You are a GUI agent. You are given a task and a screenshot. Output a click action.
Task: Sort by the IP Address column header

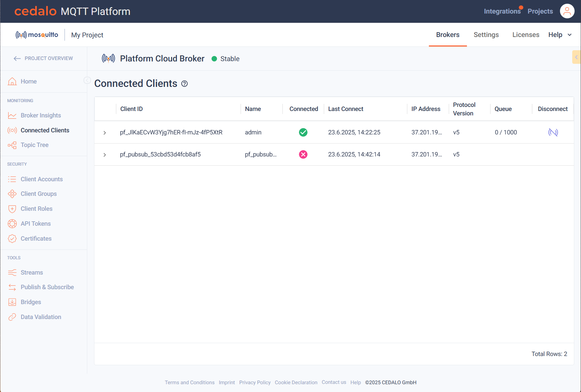coord(426,109)
